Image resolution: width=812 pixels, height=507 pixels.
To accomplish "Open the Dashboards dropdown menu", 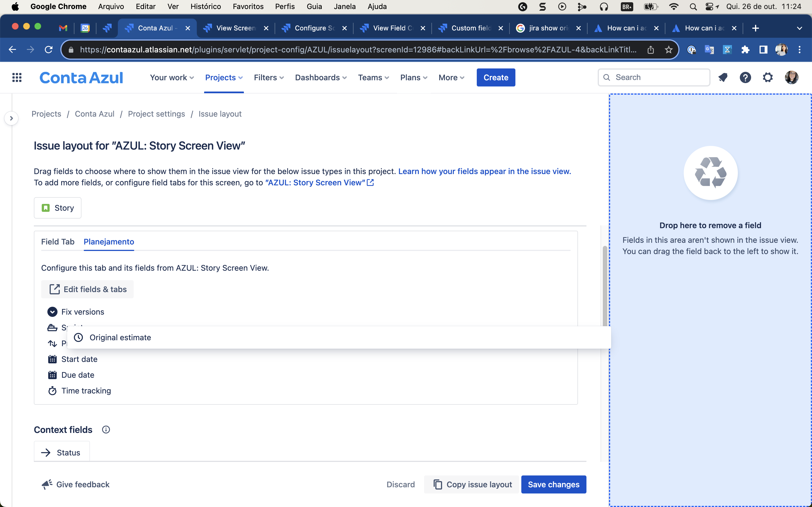I will (x=321, y=77).
